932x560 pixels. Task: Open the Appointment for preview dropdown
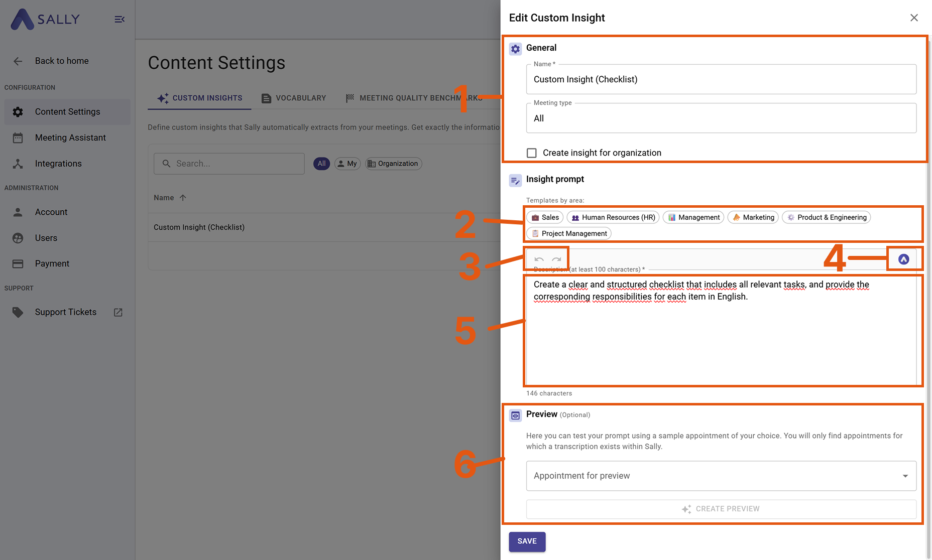tap(721, 476)
